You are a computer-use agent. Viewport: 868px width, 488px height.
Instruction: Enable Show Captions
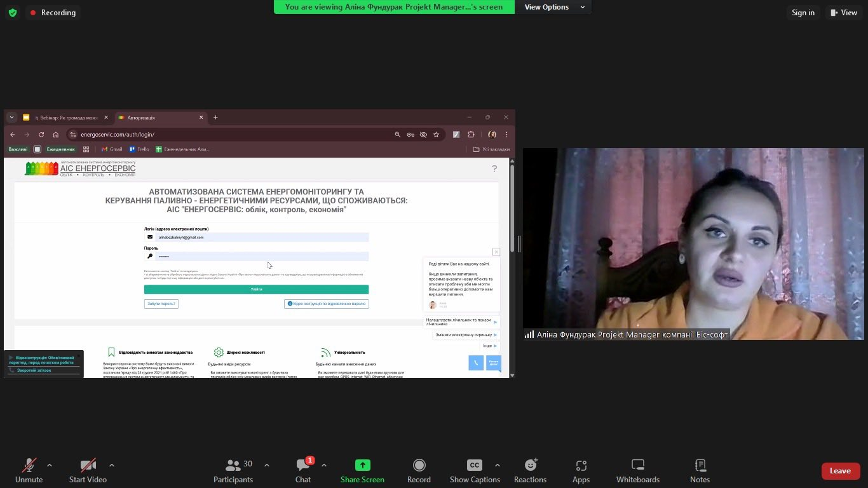pos(475,471)
